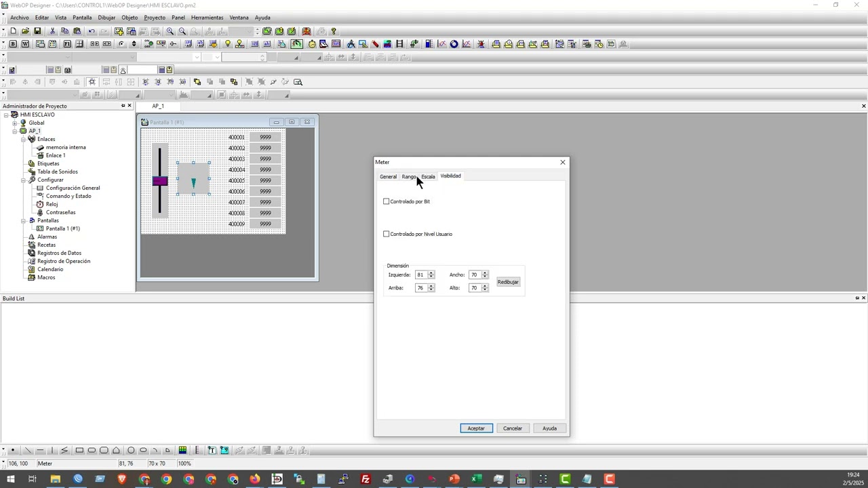Draw a rectangle with the rectangle tool

pos(79,451)
